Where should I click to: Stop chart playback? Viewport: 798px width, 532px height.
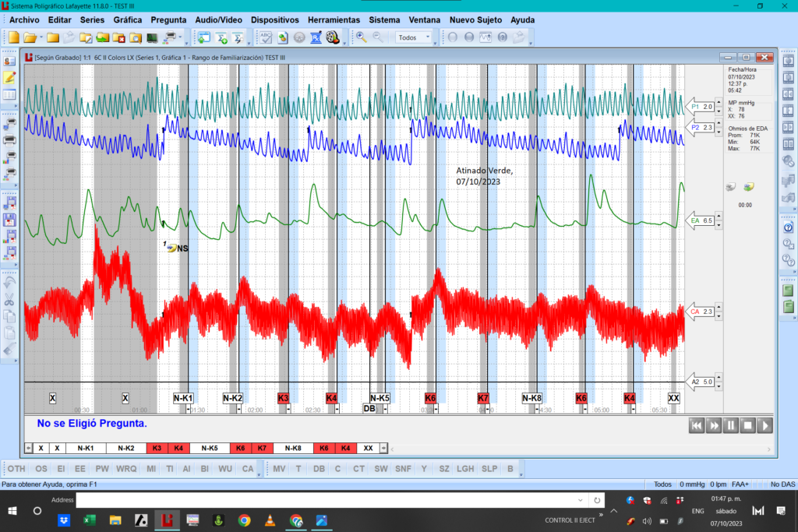(x=747, y=426)
